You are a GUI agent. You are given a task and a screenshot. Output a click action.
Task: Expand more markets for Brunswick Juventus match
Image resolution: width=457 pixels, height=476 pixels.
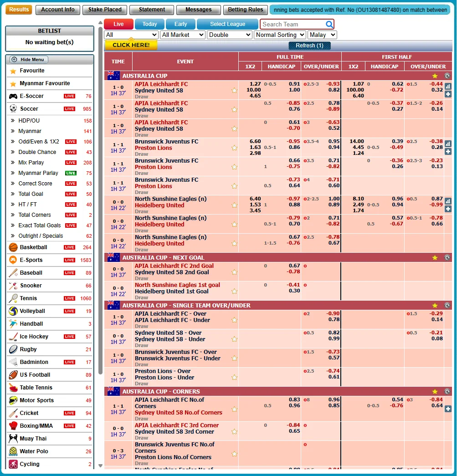point(448,152)
